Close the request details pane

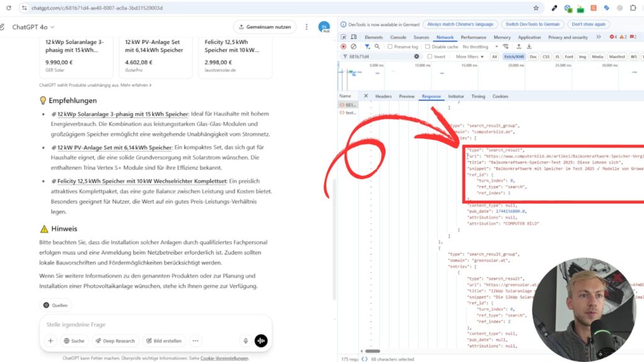click(x=365, y=96)
